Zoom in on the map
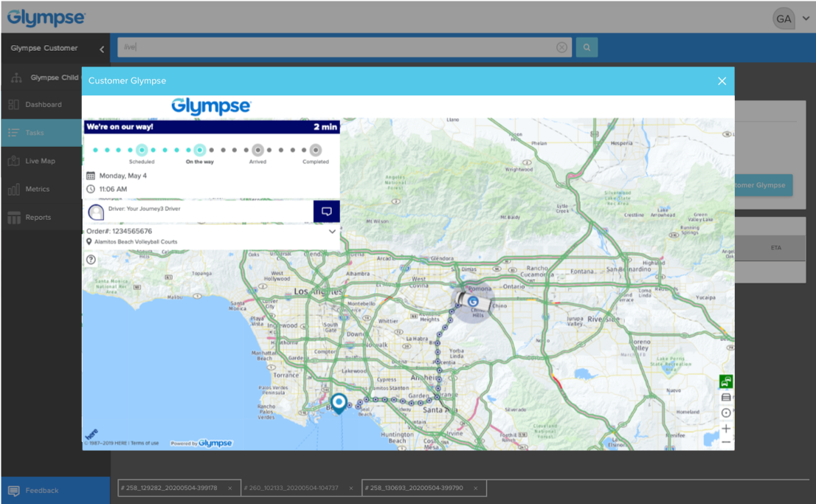This screenshot has width=816, height=504. click(726, 429)
